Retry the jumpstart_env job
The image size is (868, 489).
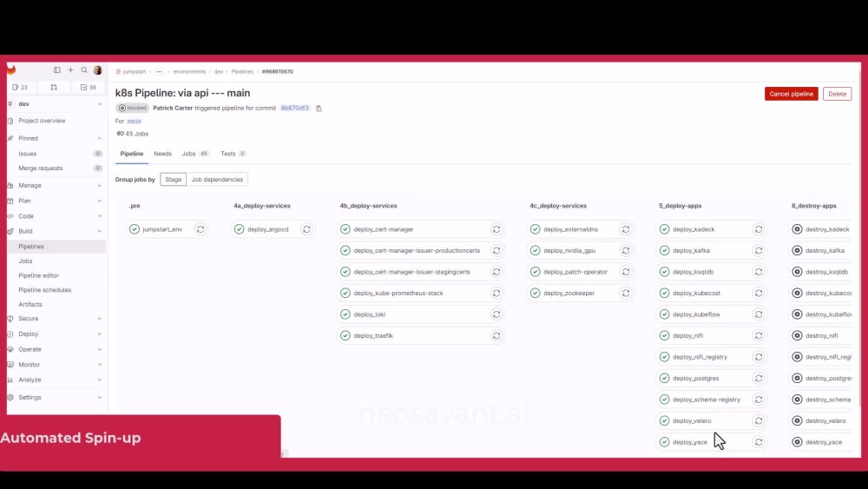[201, 229]
